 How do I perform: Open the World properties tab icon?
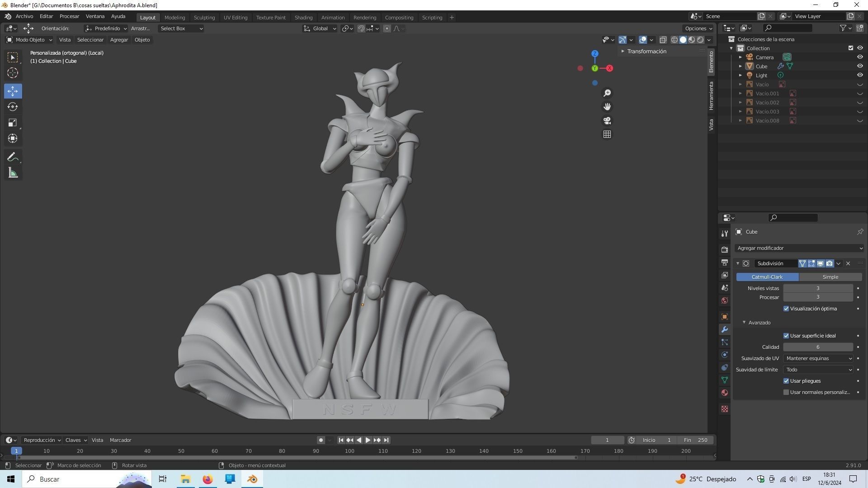pos(725,300)
